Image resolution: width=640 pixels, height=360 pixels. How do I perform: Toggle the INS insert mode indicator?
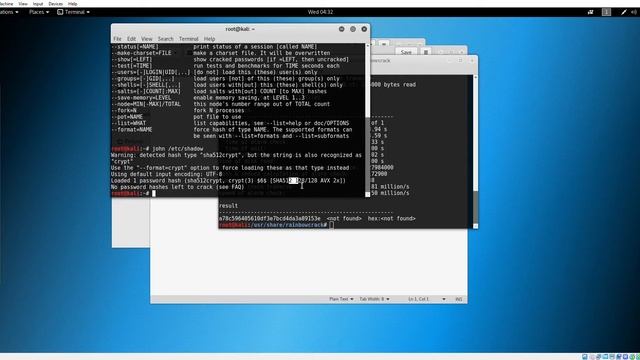tap(458, 299)
